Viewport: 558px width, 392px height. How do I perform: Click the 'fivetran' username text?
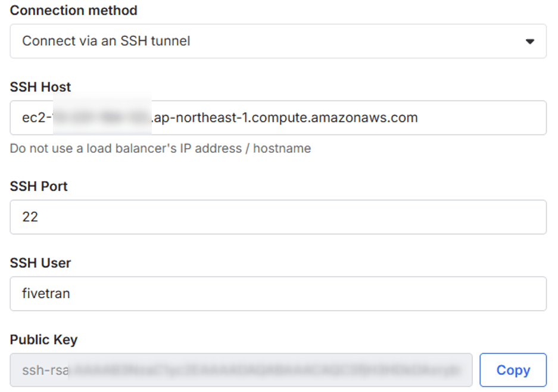tap(46, 293)
